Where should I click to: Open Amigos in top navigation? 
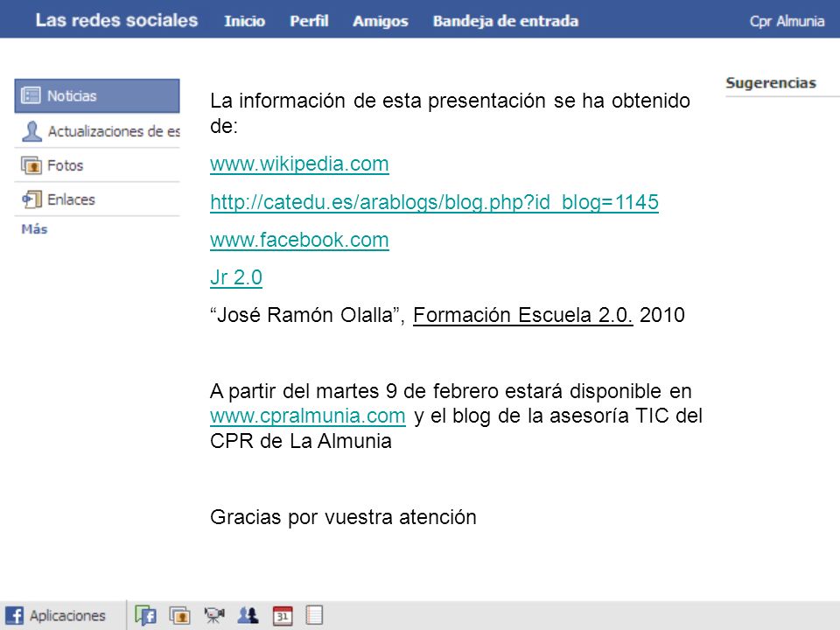tap(381, 21)
